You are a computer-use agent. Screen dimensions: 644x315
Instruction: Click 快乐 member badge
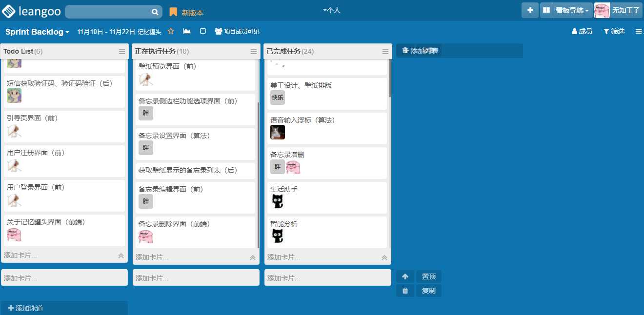(278, 98)
